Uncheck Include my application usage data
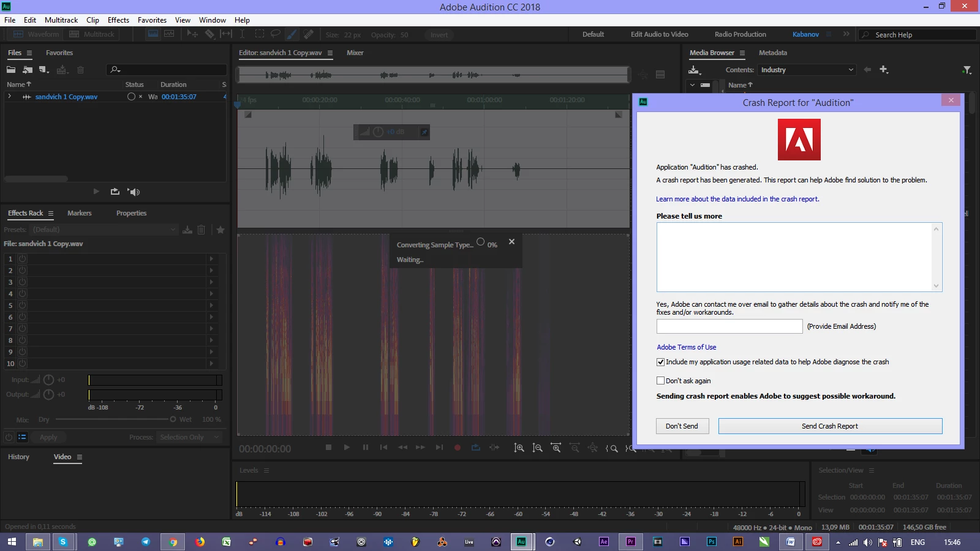The width and height of the screenshot is (980, 551). pos(660,362)
